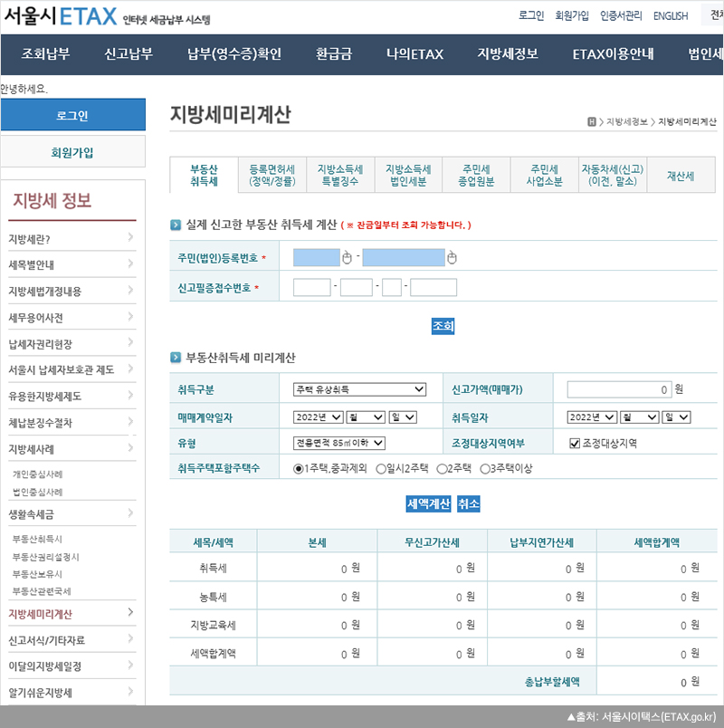The height and width of the screenshot is (728, 724).
Task: Open the 지방세정보 top navigation menu
Action: [508, 54]
